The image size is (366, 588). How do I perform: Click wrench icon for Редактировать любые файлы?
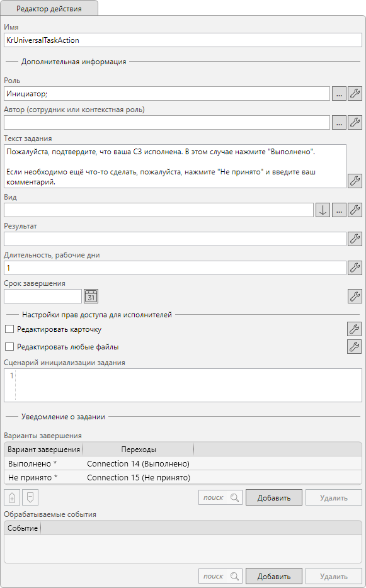[x=354, y=346]
